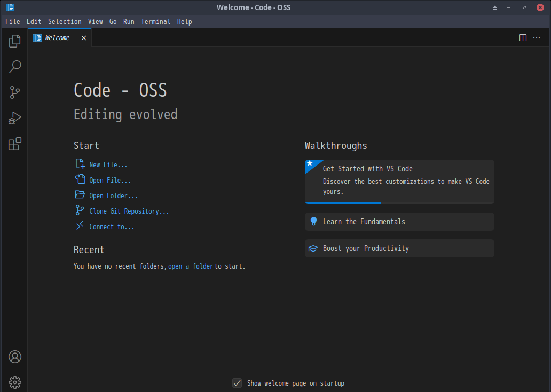
Task: Open the Learn the Fundamentals walkthrough
Action: click(x=399, y=222)
